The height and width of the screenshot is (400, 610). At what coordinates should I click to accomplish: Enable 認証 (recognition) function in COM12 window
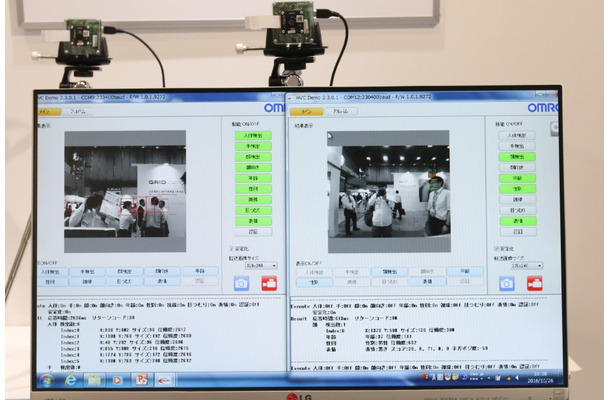coord(518,232)
